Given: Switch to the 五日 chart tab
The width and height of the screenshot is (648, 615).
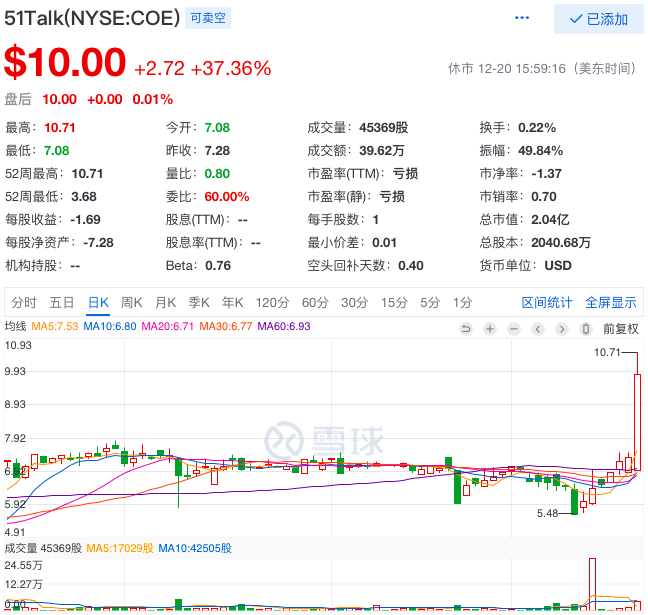Looking at the screenshot, I should click(x=62, y=303).
